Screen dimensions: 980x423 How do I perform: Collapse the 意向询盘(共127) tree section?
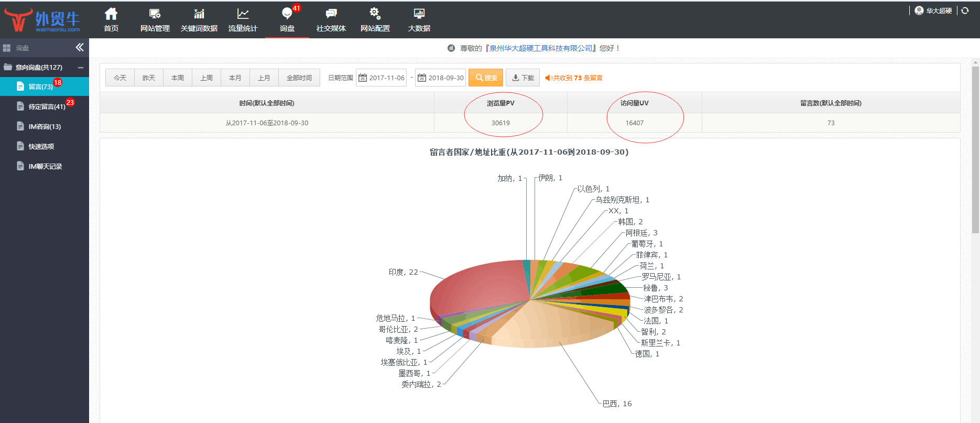click(x=81, y=68)
